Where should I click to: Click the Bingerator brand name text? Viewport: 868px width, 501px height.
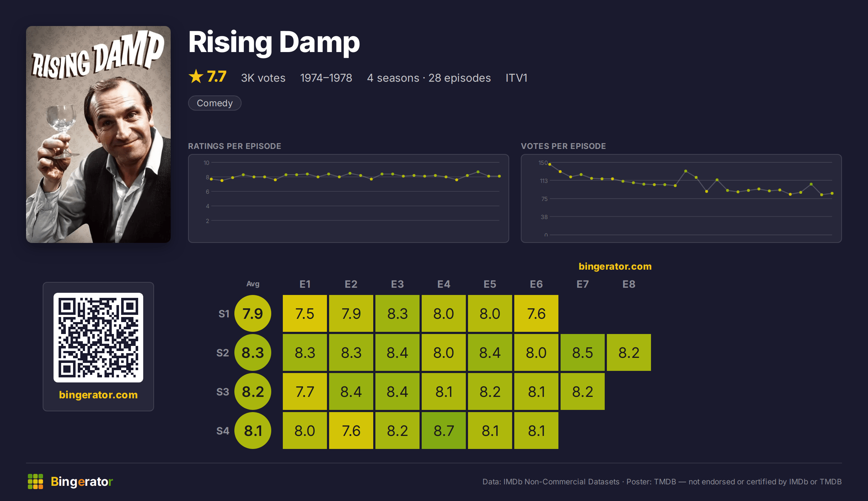coord(82,481)
